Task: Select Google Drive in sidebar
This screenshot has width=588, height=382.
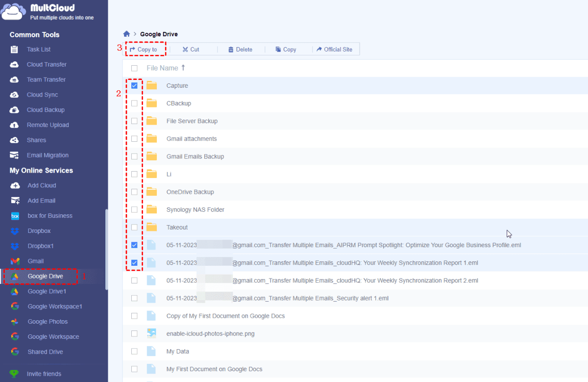Action: 45,276
